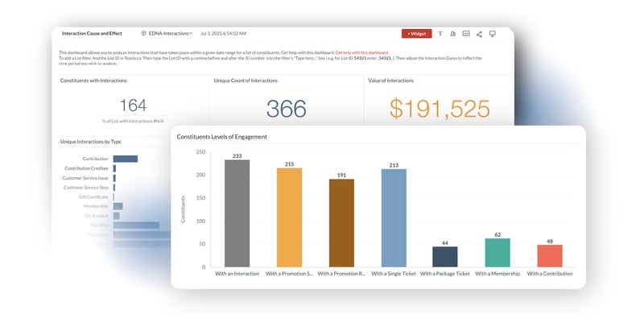Image resolution: width=644 pixels, height=318 pixels.
Task: Click the 44 data label
Action: pyautogui.click(x=445, y=243)
